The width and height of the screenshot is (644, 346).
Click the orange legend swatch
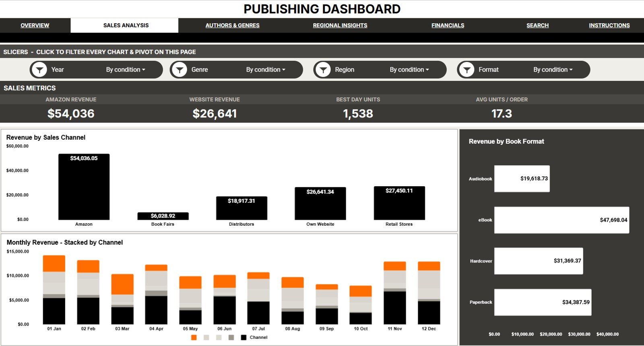pos(194,338)
